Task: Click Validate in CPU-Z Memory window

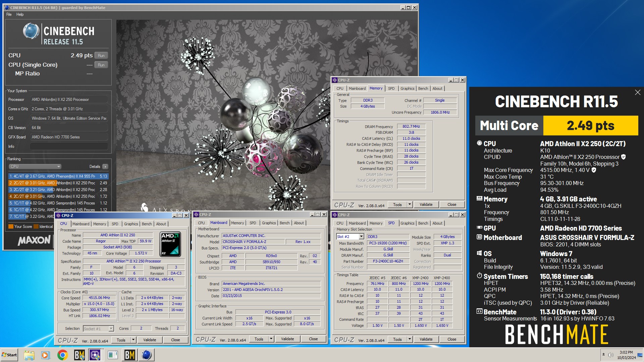Action: tap(426, 204)
